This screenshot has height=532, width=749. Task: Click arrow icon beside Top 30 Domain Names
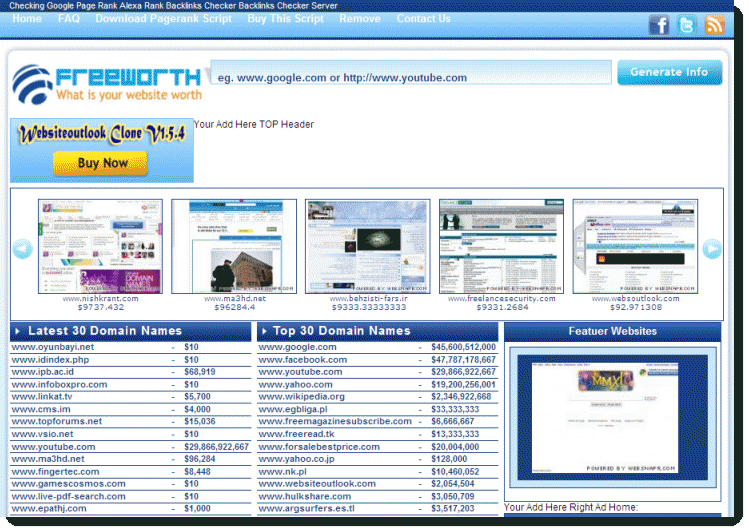(x=264, y=331)
